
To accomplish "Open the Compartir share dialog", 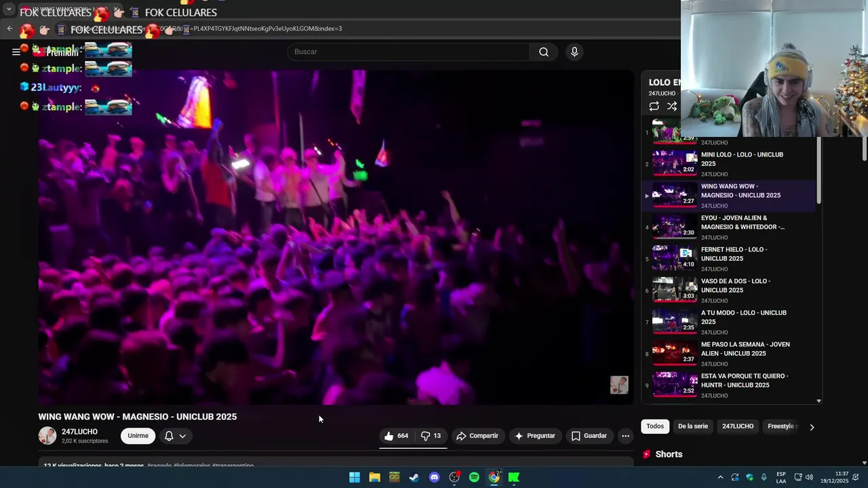I will tap(477, 436).
